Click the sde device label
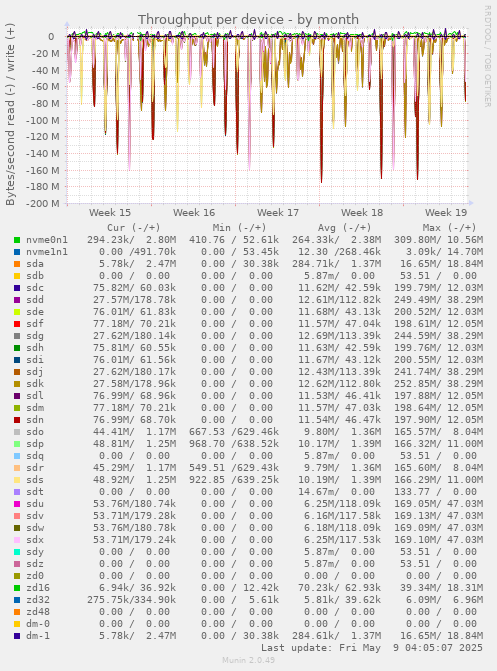The width and height of the screenshot is (497, 671). (x=35, y=312)
